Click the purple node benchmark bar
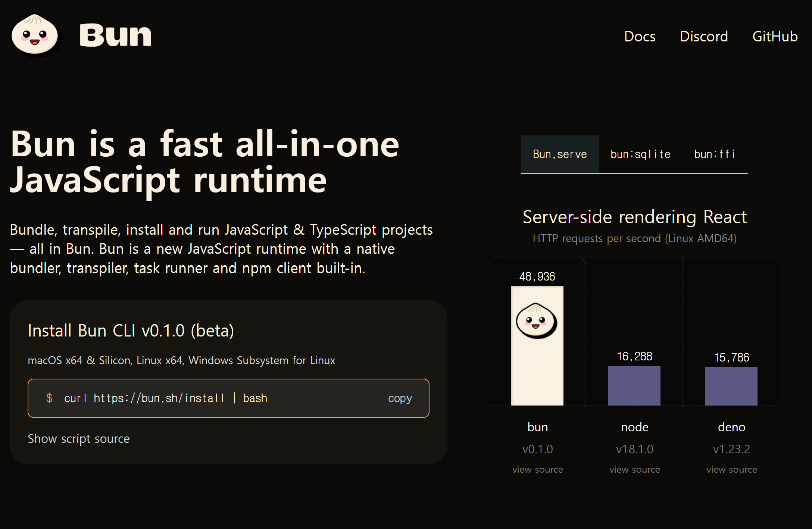This screenshot has height=529, width=812. 634,386
